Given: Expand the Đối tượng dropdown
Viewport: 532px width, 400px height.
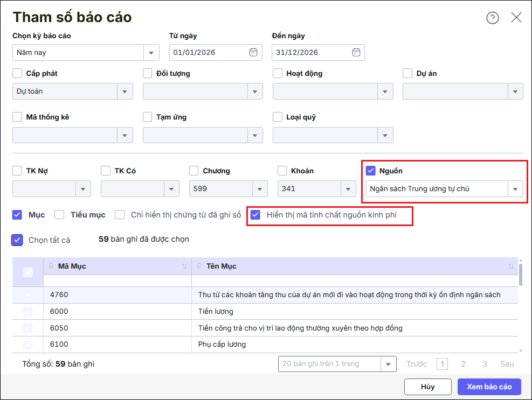Looking at the screenshot, I should pos(255,92).
